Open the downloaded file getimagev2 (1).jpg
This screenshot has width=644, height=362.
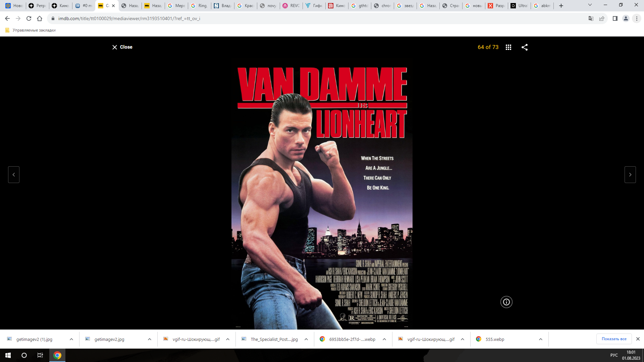[x=34, y=339]
